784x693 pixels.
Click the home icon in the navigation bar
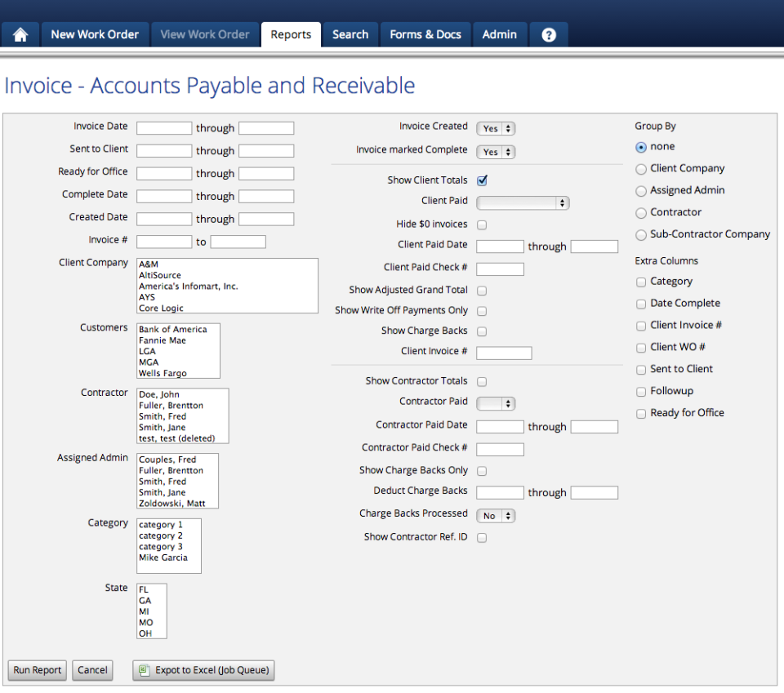pyautogui.click(x=20, y=33)
